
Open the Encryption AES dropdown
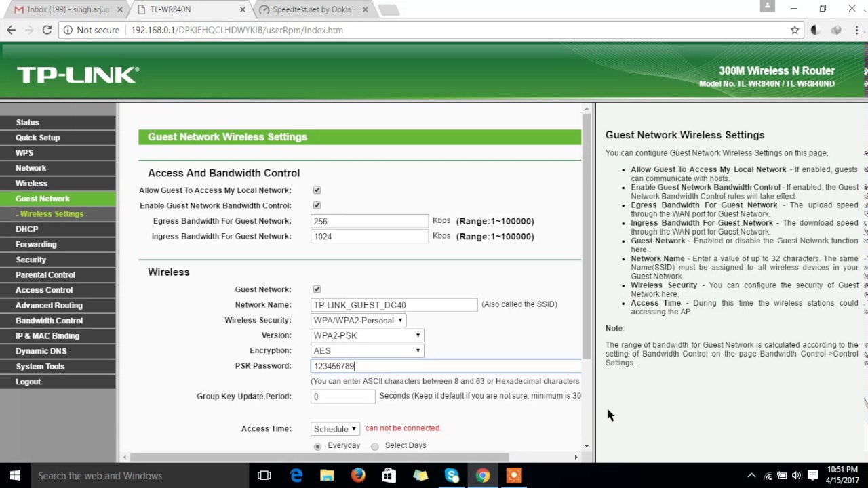pyautogui.click(x=368, y=350)
